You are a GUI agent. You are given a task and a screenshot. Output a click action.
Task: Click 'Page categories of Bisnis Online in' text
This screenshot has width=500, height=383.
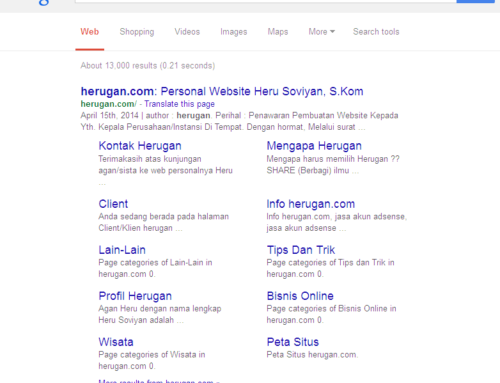click(x=331, y=308)
